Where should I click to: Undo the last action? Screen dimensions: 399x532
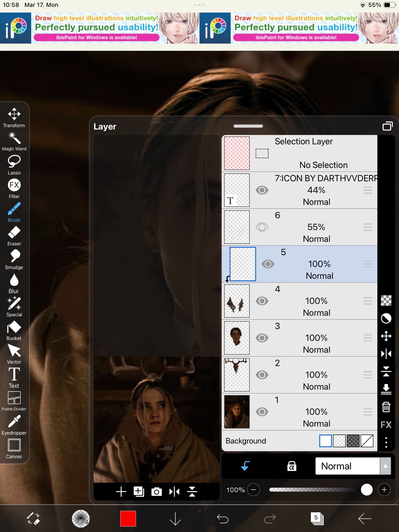pyautogui.click(x=222, y=518)
